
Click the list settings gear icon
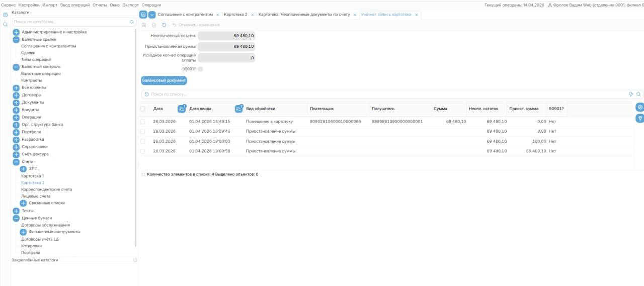point(640,107)
